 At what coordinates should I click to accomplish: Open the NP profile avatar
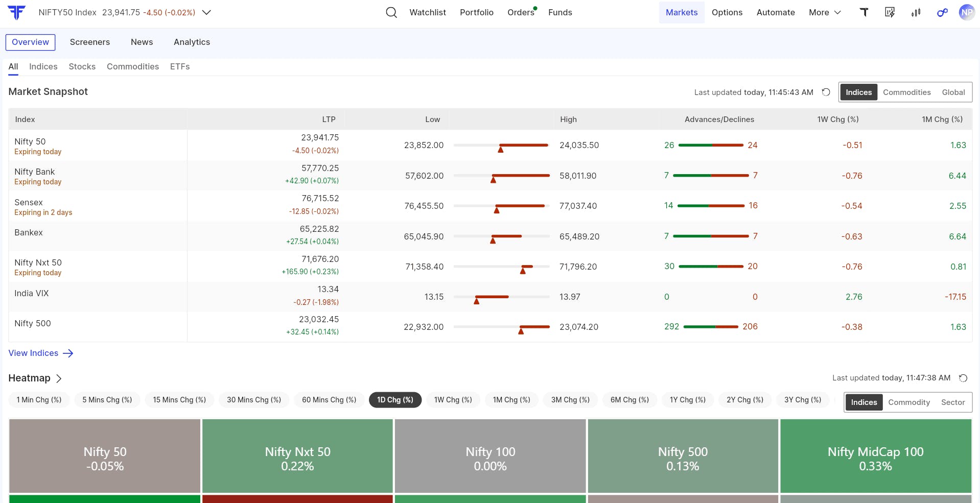967,12
